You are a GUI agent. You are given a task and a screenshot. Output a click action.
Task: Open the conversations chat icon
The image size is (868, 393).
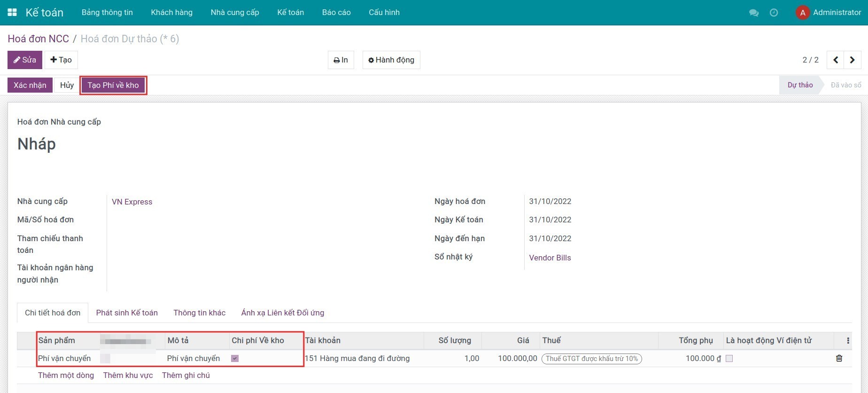(x=753, y=13)
